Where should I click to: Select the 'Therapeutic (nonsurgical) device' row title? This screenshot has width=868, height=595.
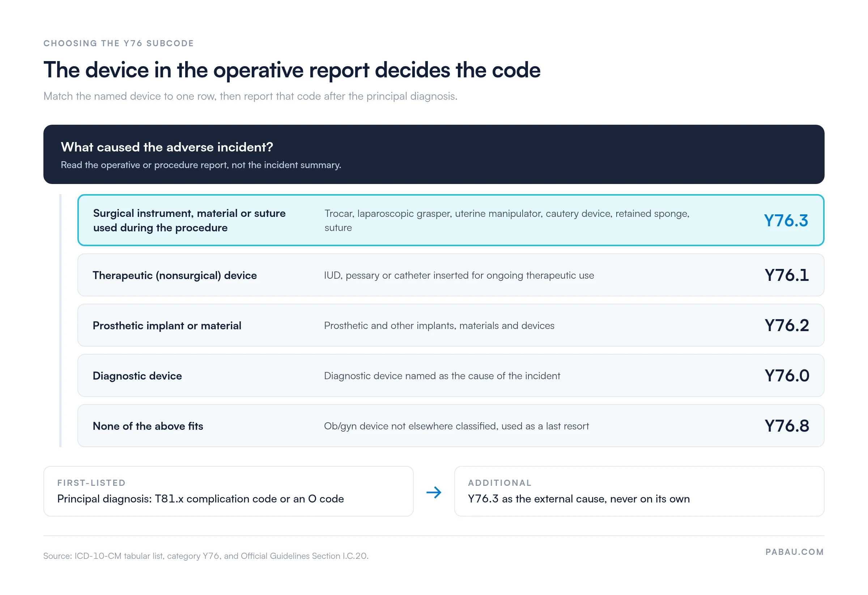(x=175, y=275)
